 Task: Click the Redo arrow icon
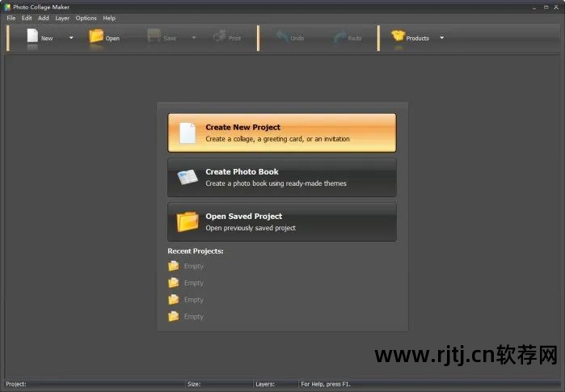click(x=339, y=36)
